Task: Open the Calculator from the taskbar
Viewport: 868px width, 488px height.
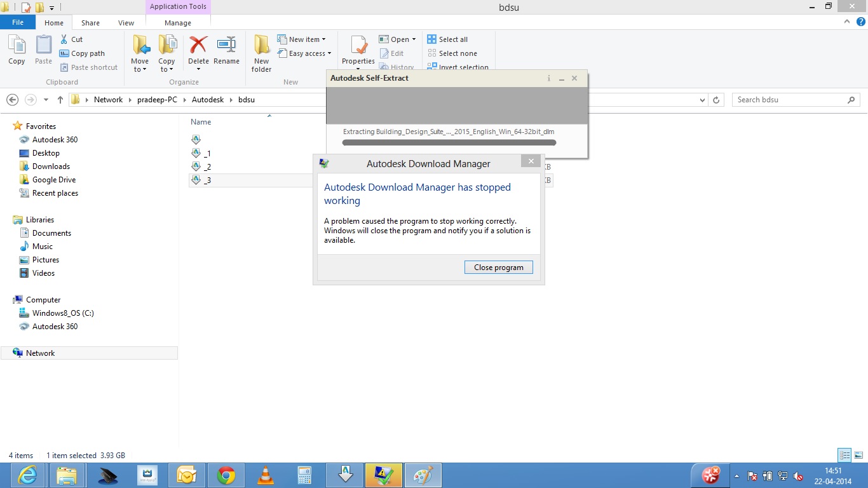Action: pos(304,475)
